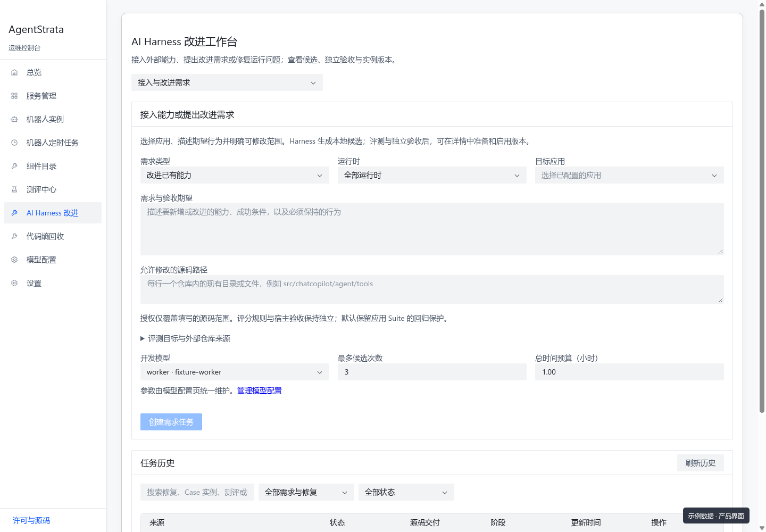Click the 更新时间 column header
766x532 pixels.
pyautogui.click(x=586, y=522)
